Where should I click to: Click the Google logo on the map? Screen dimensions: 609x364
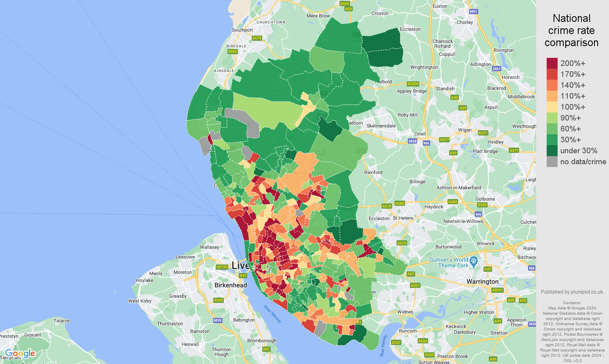[x=20, y=354]
